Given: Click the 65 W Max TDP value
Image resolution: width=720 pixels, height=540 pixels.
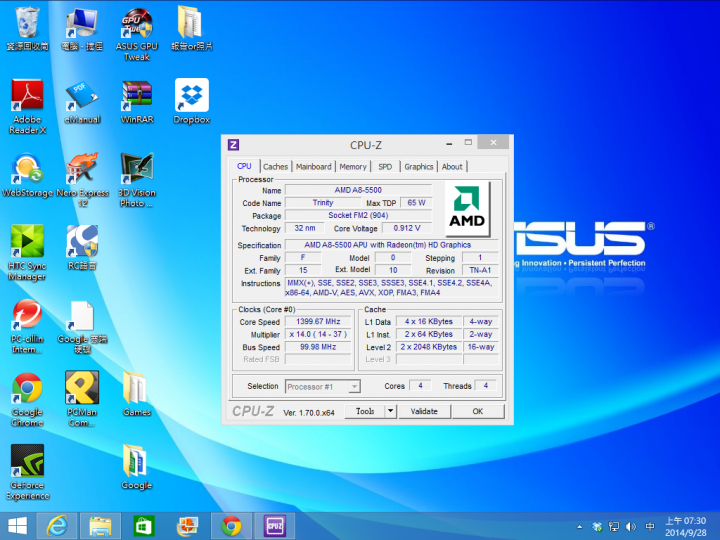Looking at the screenshot, I should (416, 202).
